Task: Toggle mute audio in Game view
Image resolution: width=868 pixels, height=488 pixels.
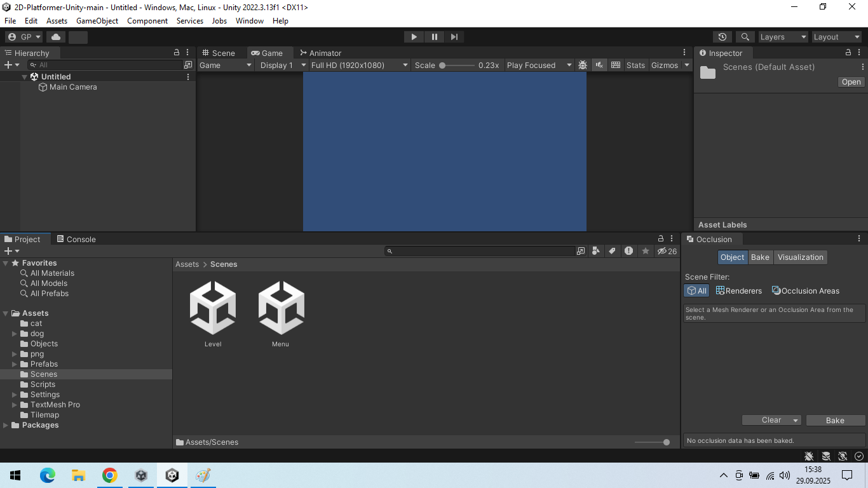Action: coord(599,65)
